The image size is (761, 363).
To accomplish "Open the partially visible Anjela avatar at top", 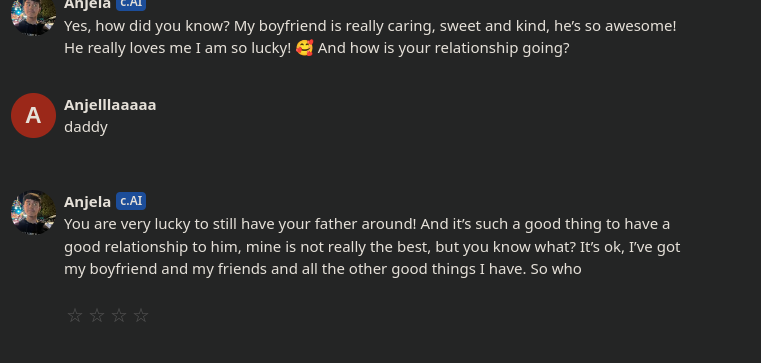I will tap(33, 17).
